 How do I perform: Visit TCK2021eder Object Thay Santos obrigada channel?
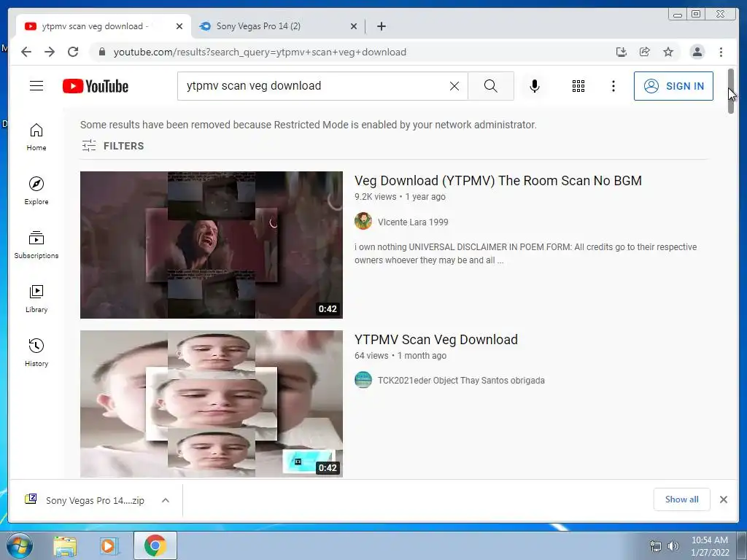461,381
